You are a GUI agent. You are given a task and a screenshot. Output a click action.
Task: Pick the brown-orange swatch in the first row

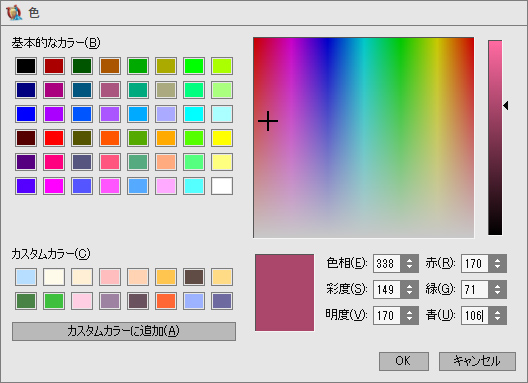coord(110,66)
